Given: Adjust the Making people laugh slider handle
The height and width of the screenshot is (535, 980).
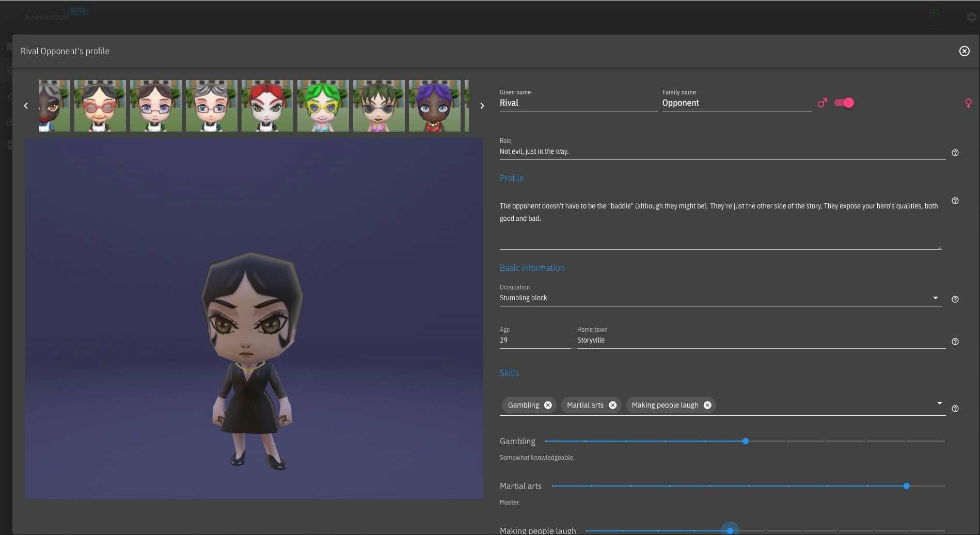Looking at the screenshot, I should coord(730,530).
